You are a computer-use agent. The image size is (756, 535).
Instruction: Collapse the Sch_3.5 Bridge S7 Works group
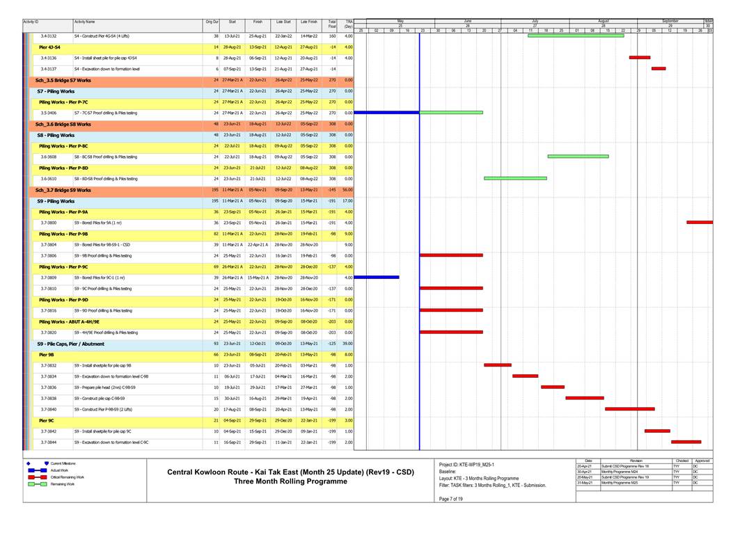pos(63,80)
